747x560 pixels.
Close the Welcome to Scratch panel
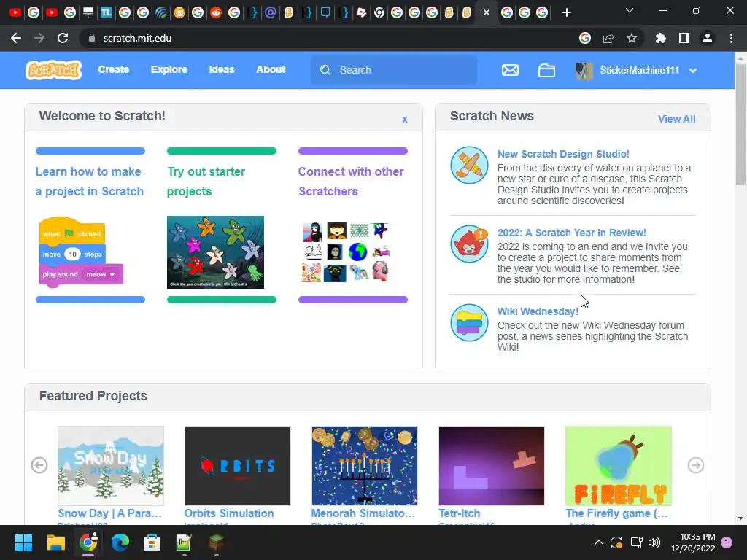[x=404, y=119]
